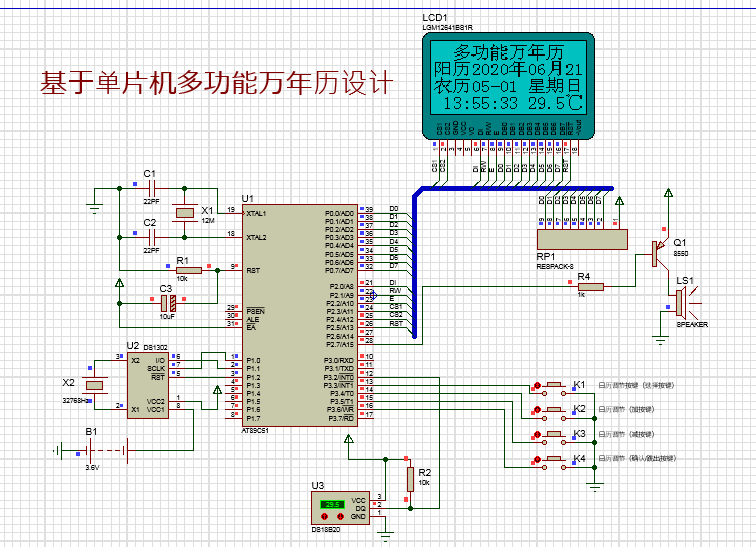This screenshot has width=756, height=547.
Task: Click the power terminal near C3
Action: click(119, 282)
